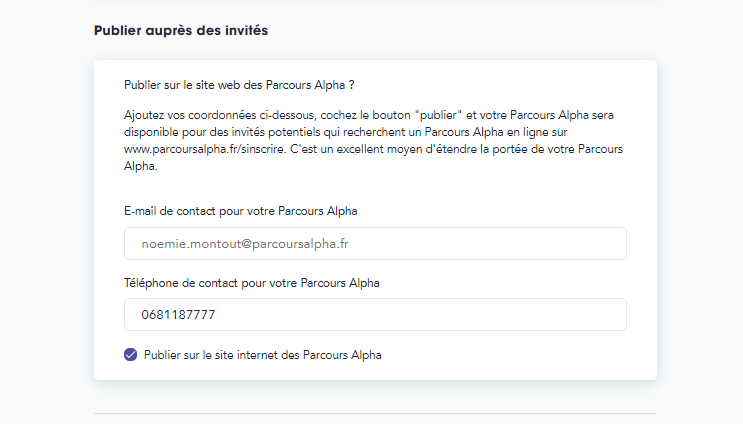
Task: Open the www.parcoursalpha.fr/sinscrire address in the text
Action: pos(205,149)
